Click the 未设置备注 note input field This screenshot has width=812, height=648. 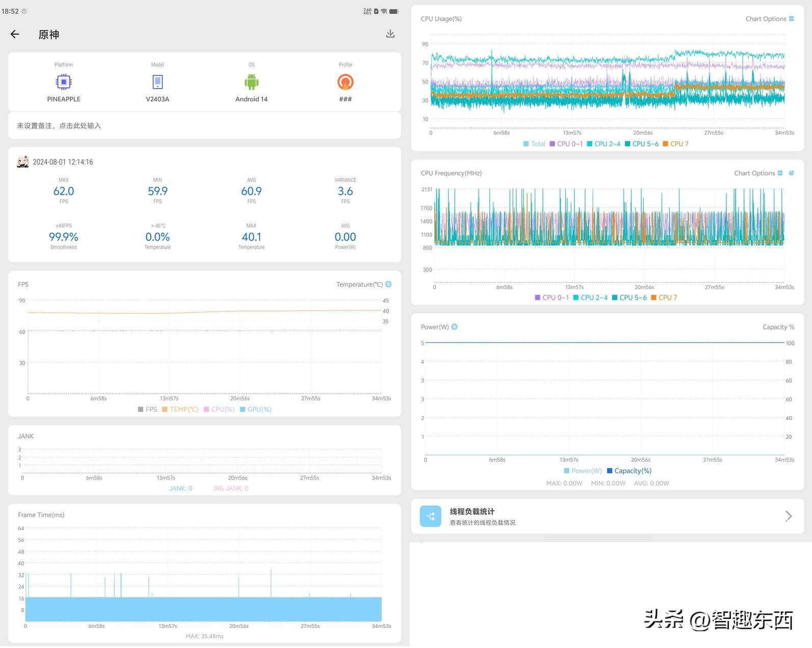click(x=204, y=125)
